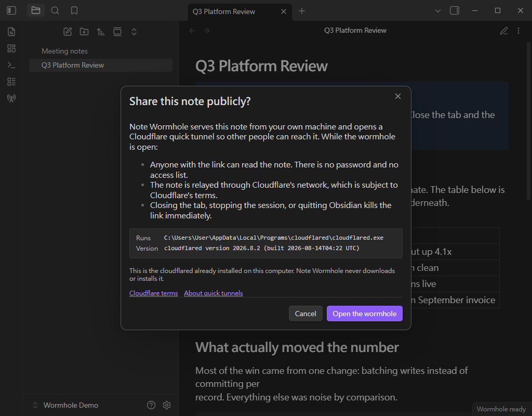The width and height of the screenshot is (532, 416).
Task: Click Open the wormhole button
Action: pos(364,314)
